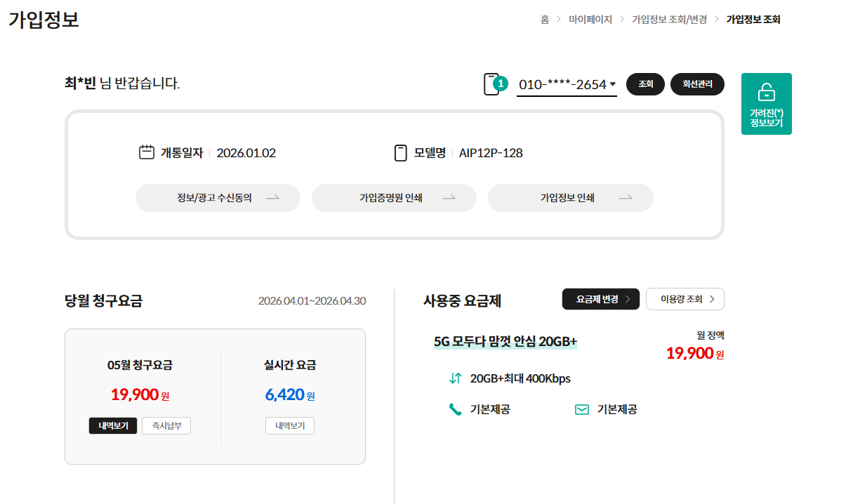The height and width of the screenshot is (504, 853).
Task: Click the 회선관리 button
Action: [697, 84]
